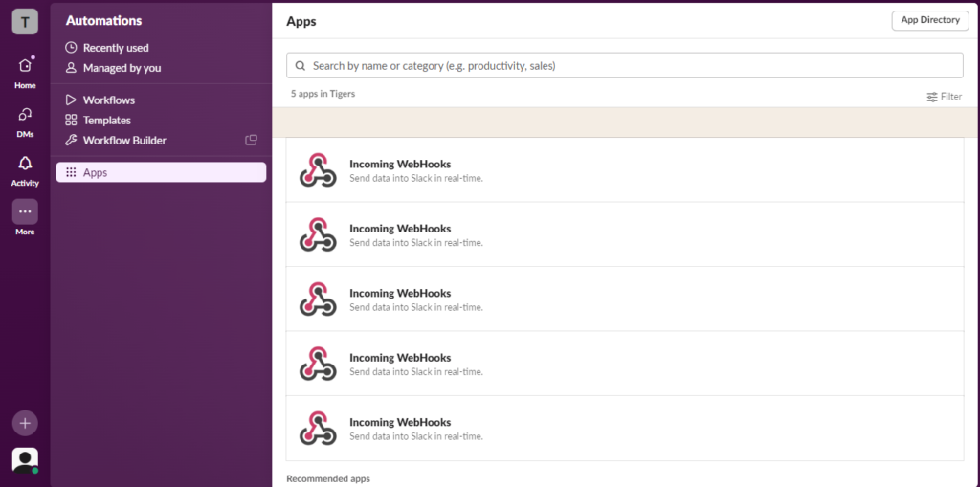This screenshot has width=980, height=487.
Task: Select Managed by you
Action: pos(122,68)
